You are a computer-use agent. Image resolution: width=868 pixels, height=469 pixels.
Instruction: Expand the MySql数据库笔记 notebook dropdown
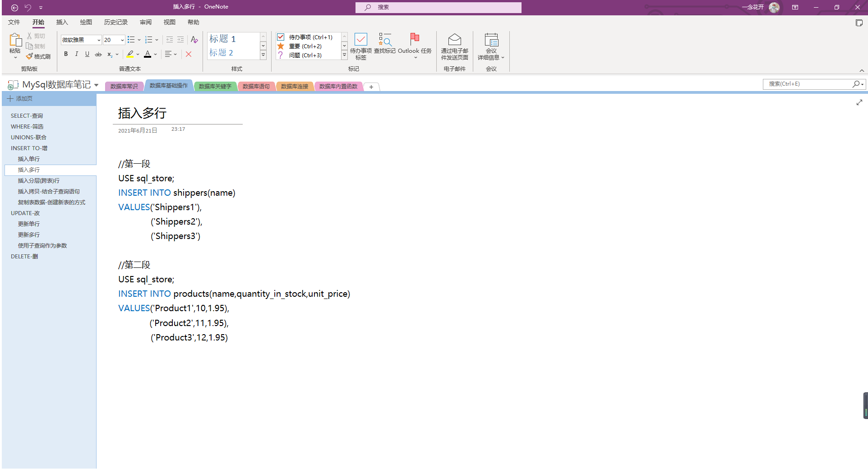(x=97, y=85)
